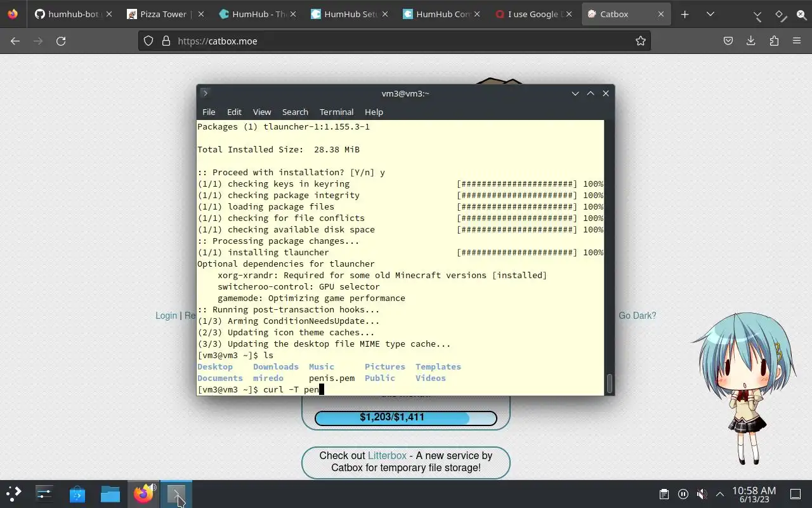Click the 'gamemode: Optimizing game performance' line

click(x=311, y=298)
